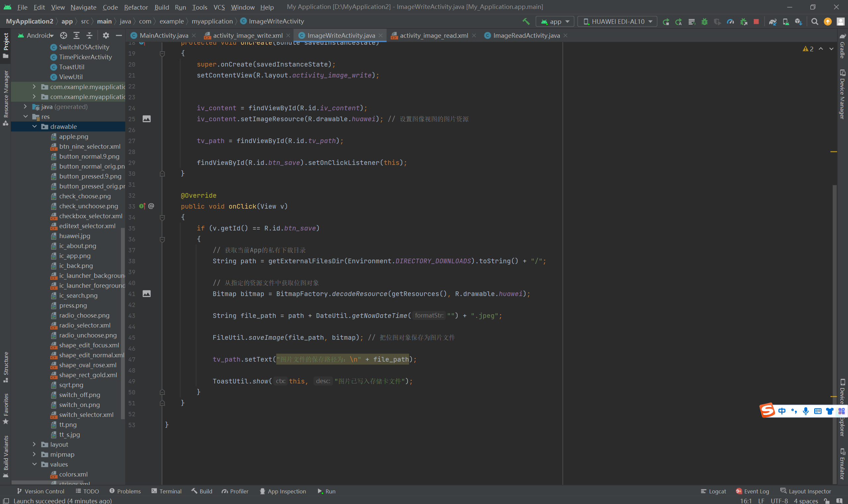Open the Terminal panel button
This screenshot has height=504, width=848.
167,491
